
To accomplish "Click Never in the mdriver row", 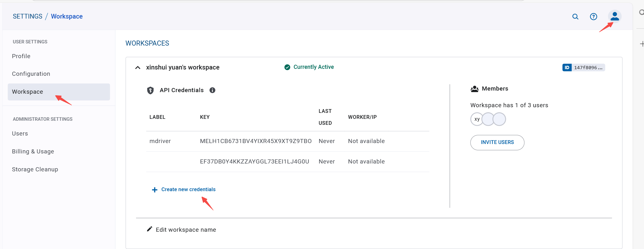I will pyautogui.click(x=326, y=141).
